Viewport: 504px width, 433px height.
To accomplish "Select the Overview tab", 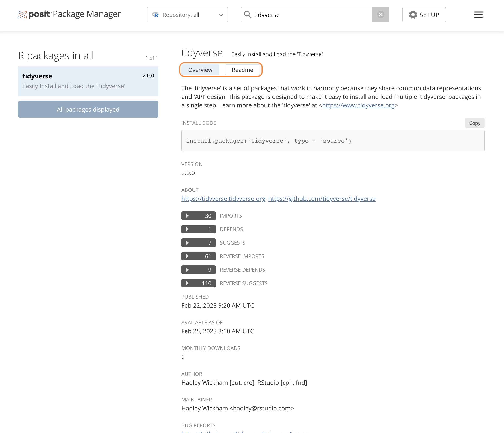I will click(x=200, y=70).
